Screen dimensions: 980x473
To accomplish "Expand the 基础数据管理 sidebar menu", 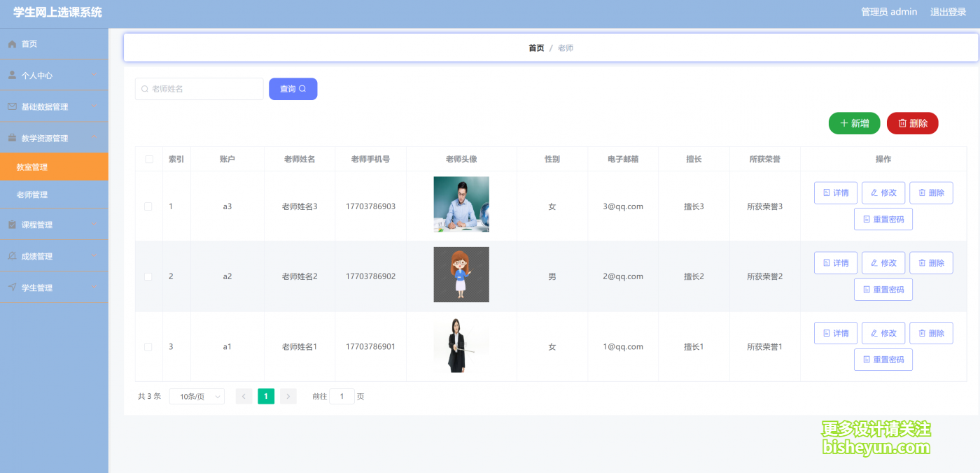I will coord(54,106).
